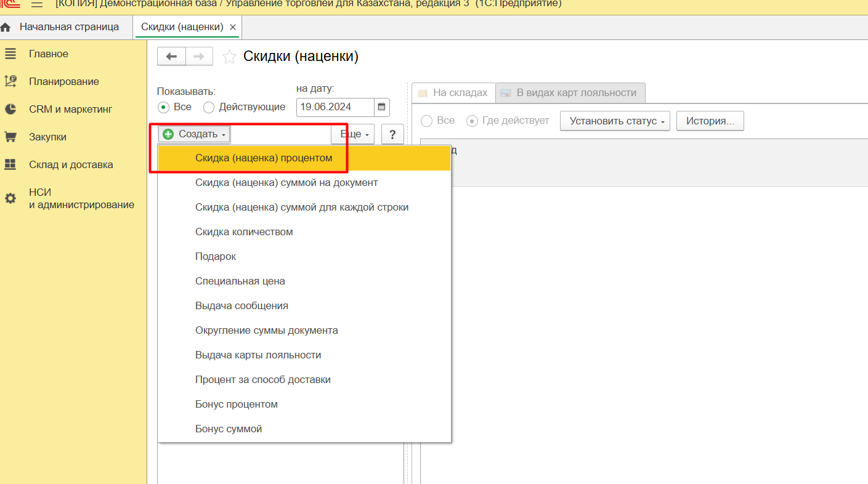Open Закупки shopping cart icon

click(x=10, y=137)
